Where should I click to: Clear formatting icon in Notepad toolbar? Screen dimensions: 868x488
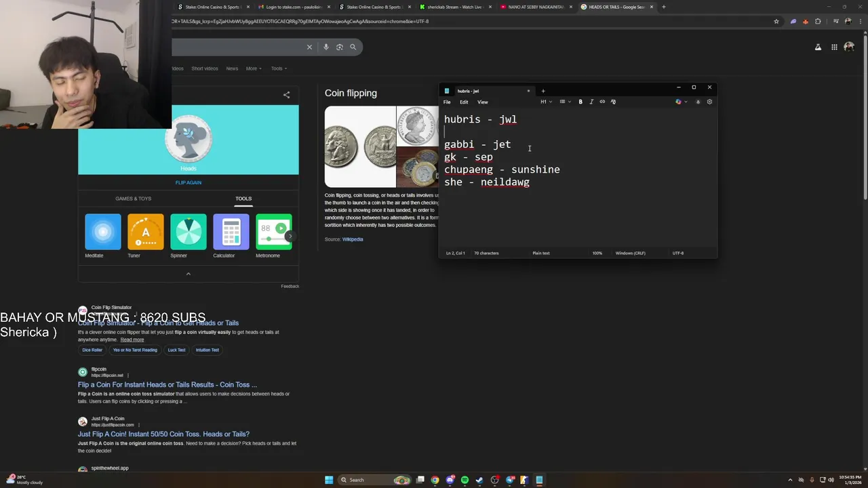pyautogui.click(x=613, y=102)
